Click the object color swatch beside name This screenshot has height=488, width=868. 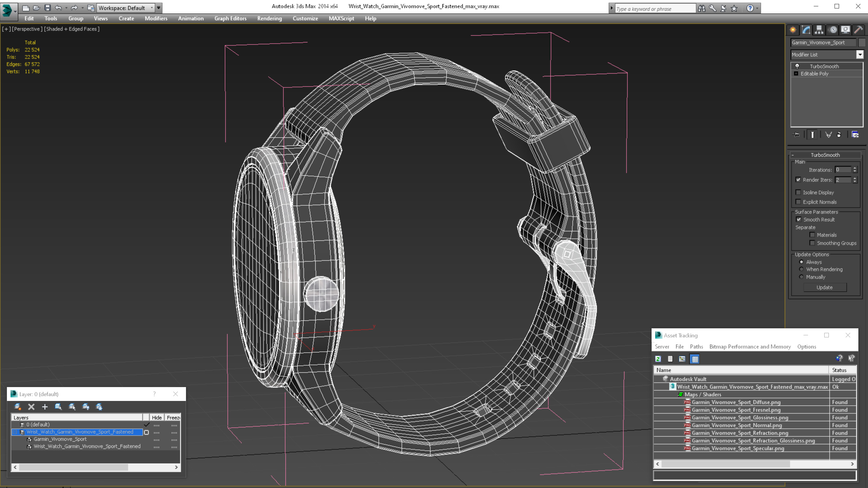862,42
